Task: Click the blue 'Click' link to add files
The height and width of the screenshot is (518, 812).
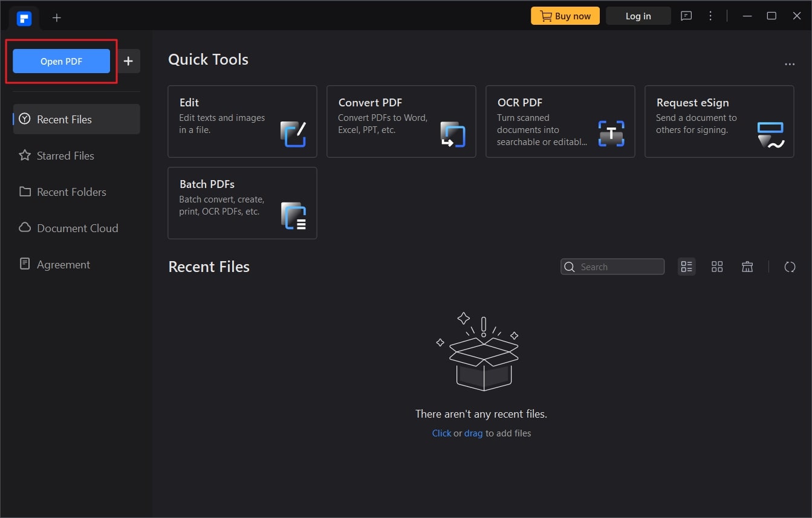Action: 441,433
